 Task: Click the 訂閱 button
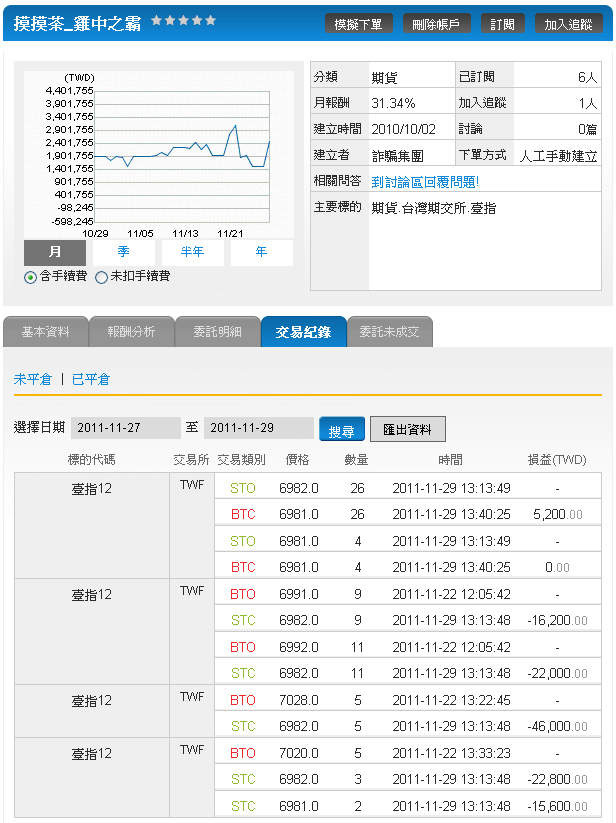(502, 24)
